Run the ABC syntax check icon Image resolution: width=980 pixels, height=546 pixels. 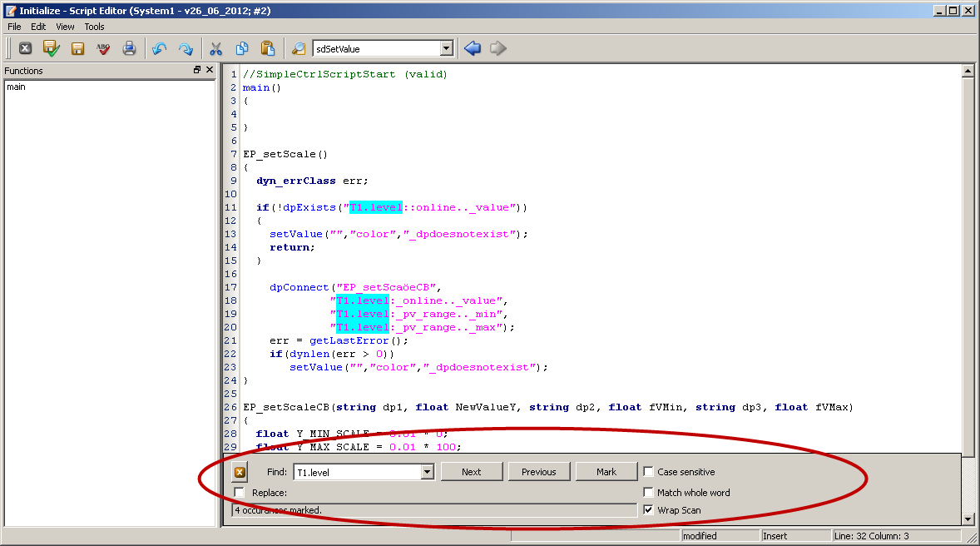pyautogui.click(x=103, y=48)
